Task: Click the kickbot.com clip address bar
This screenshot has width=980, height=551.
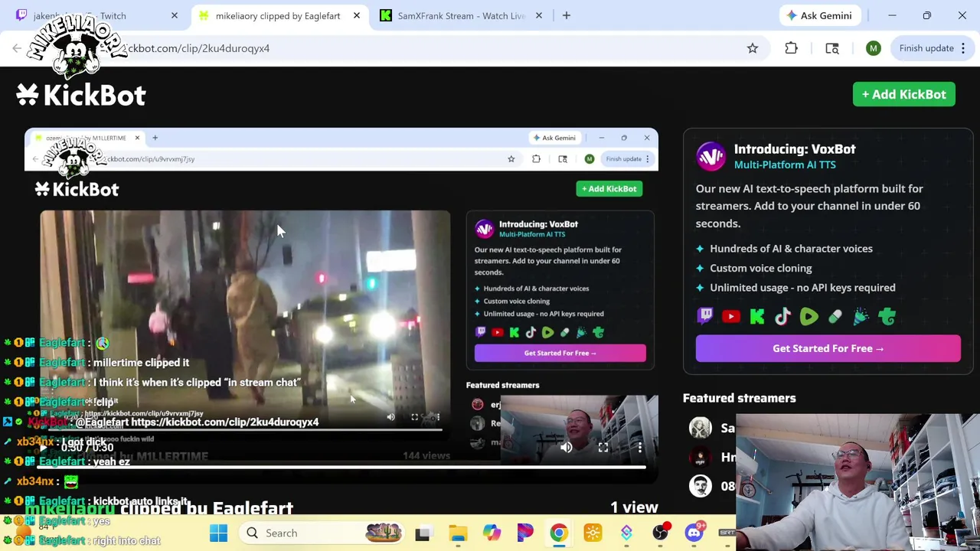Action: coord(398,48)
